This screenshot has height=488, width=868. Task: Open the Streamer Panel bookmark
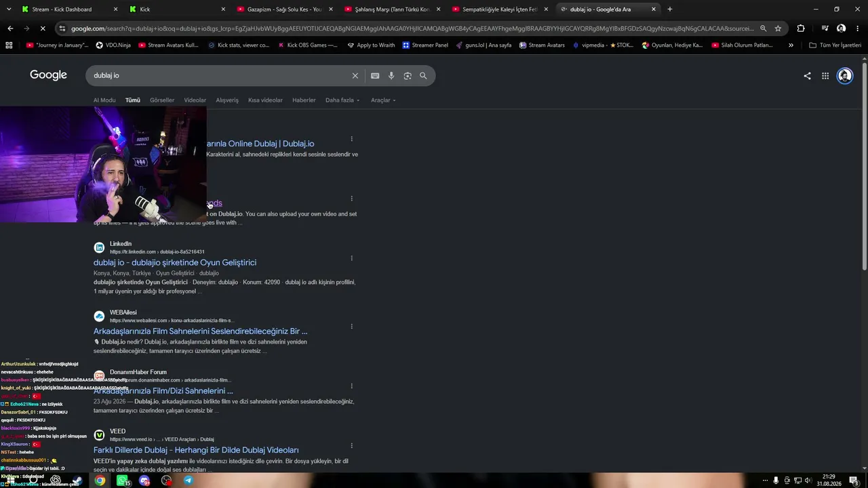click(425, 45)
